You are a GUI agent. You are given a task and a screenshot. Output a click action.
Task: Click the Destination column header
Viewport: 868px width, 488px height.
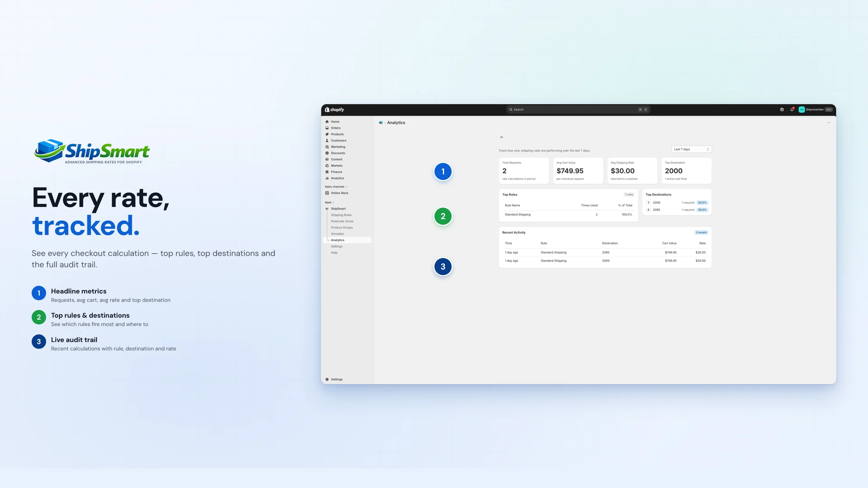610,244
